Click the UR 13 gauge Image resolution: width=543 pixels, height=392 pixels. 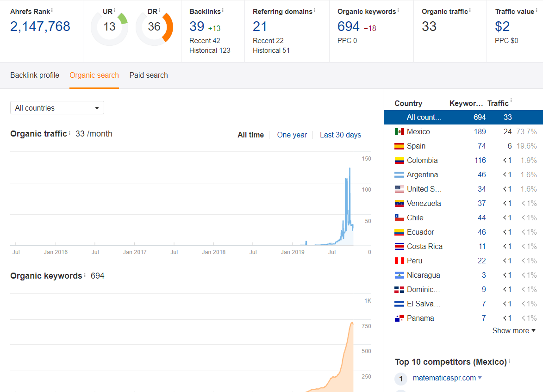(x=109, y=28)
